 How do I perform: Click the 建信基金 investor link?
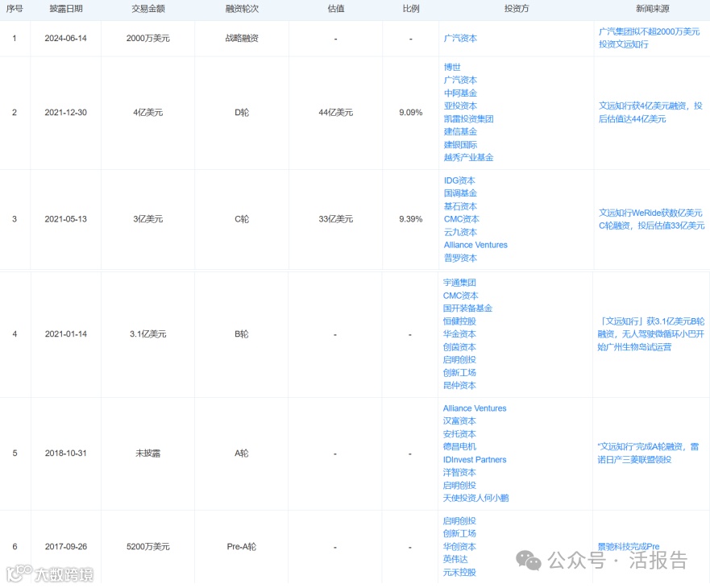pyautogui.click(x=460, y=132)
